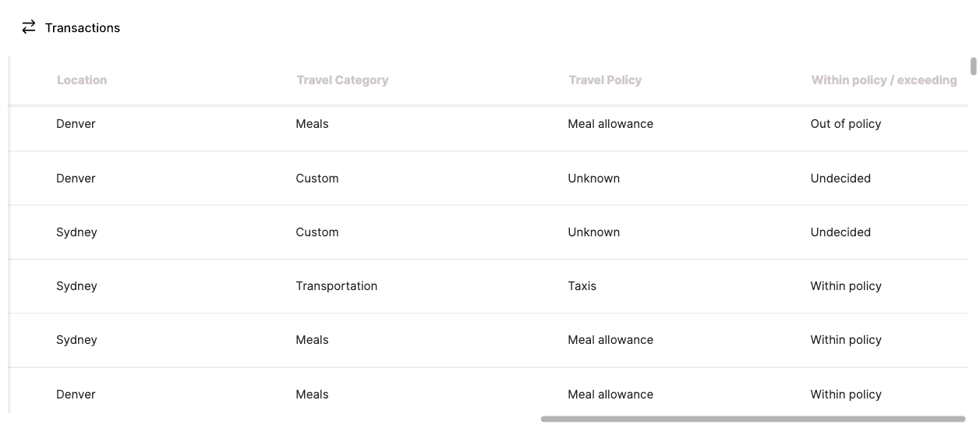Screen dimensions: 980x425
Task: Click the horizontal scrollbar thumb
Action: [x=753, y=419]
